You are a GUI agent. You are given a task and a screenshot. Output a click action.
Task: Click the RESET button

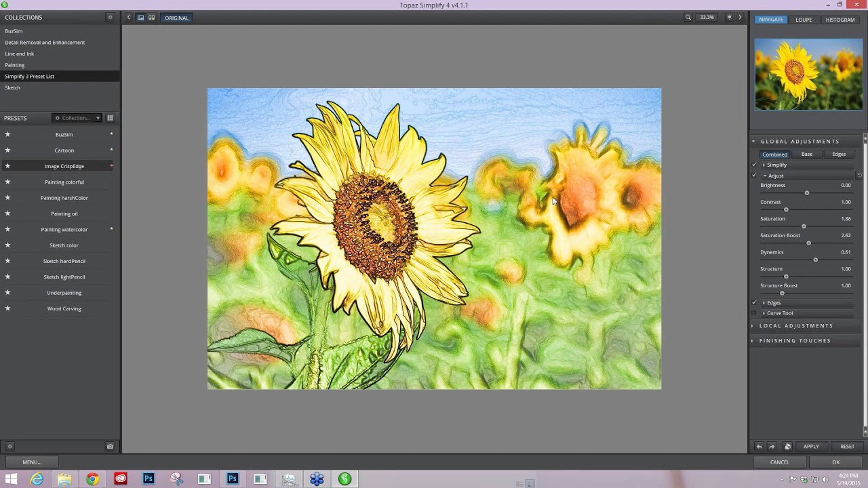[x=847, y=447]
